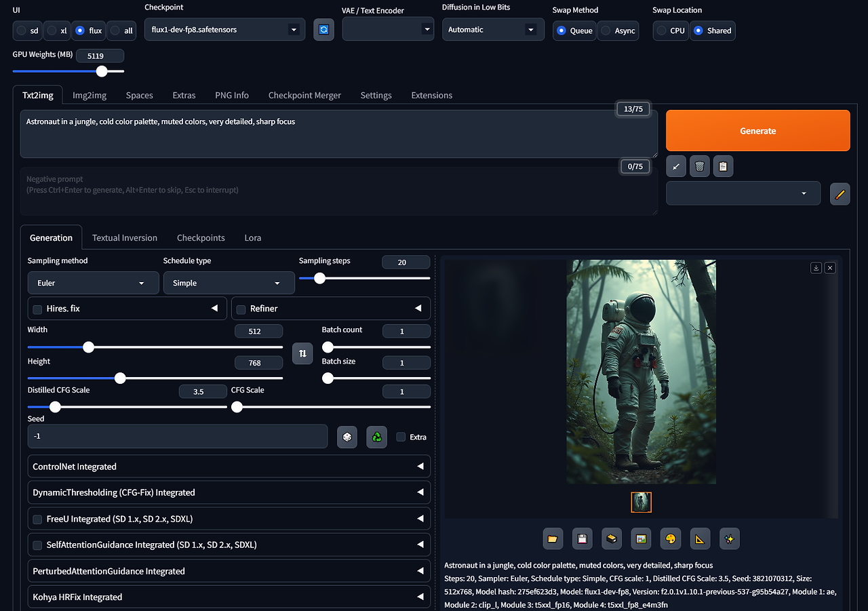
Task: Save a zip archive of images
Action: pyautogui.click(x=612, y=539)
